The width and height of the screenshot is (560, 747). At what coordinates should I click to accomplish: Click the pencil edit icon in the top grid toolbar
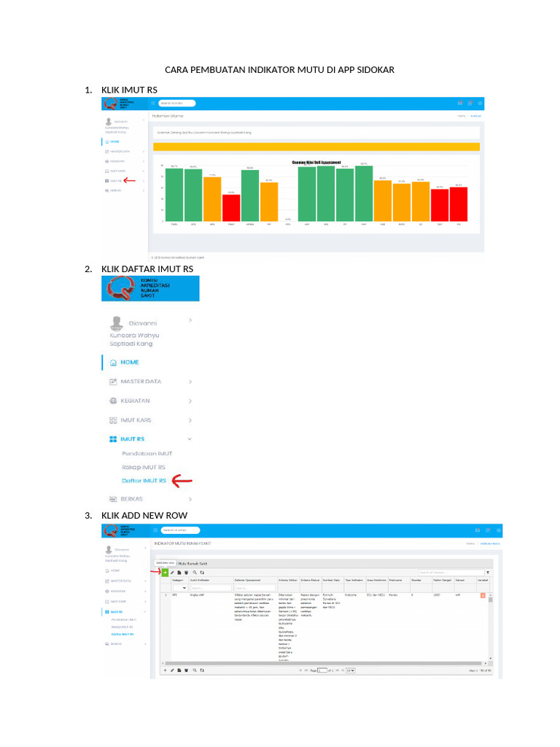(172, 573)
